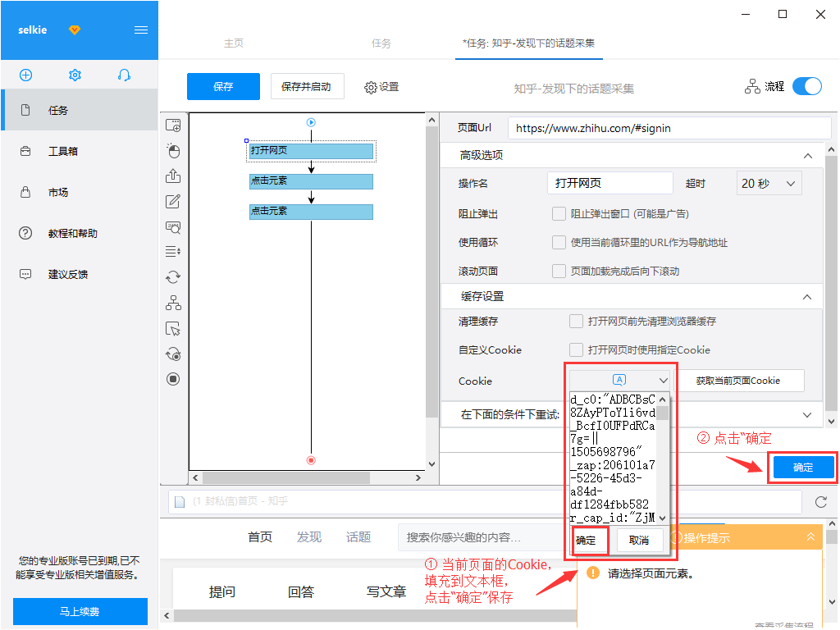The width and height of the screenshot is (840, 630).
Task: Click the 页面Url input field
Action: point(669,128)
